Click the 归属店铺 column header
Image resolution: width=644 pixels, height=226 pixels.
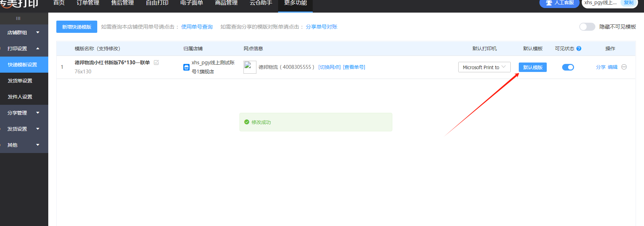pos(193,49)
